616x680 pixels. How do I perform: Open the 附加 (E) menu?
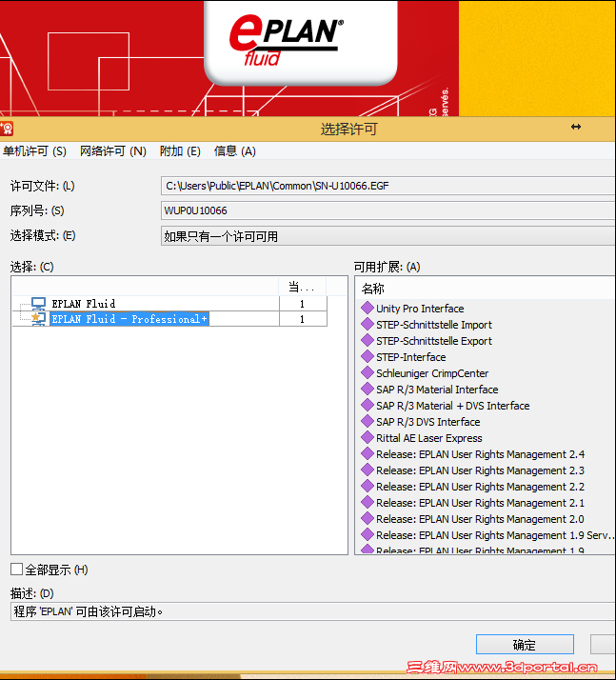pyautogui.click(x=180, y=151)
